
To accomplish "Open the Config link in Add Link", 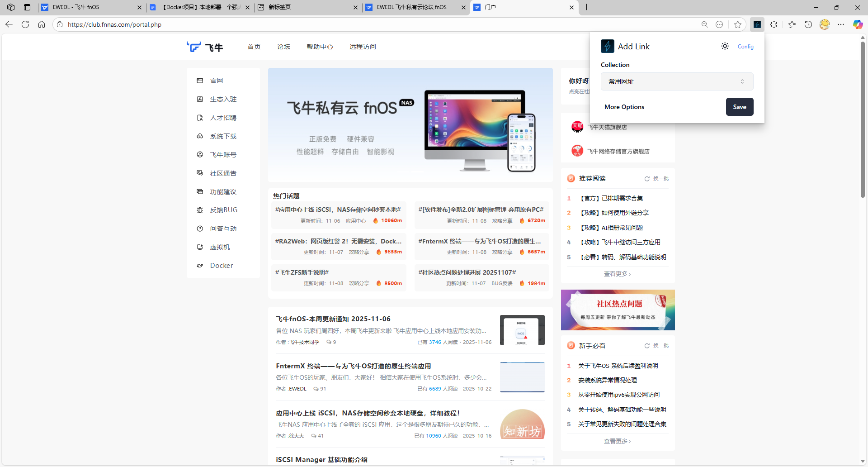I will 745,47.
